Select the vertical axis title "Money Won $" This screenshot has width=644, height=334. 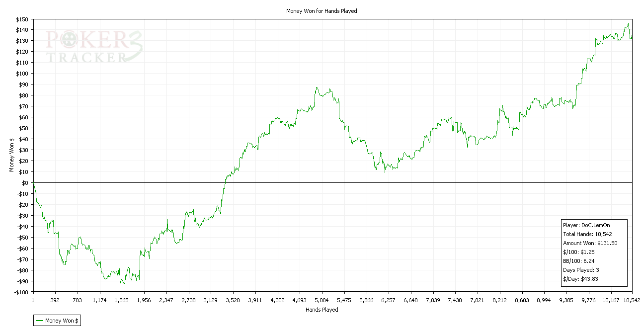11,156
